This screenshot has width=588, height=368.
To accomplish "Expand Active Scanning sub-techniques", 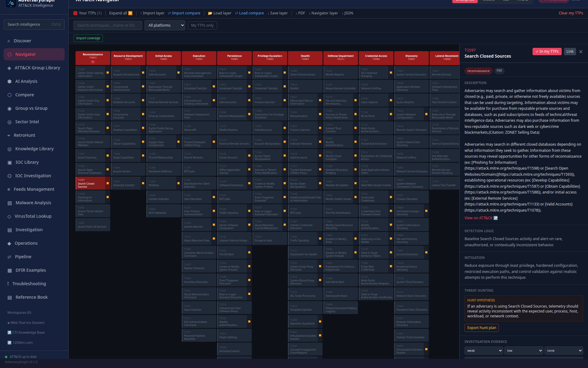I will click(x=107, y=156).
